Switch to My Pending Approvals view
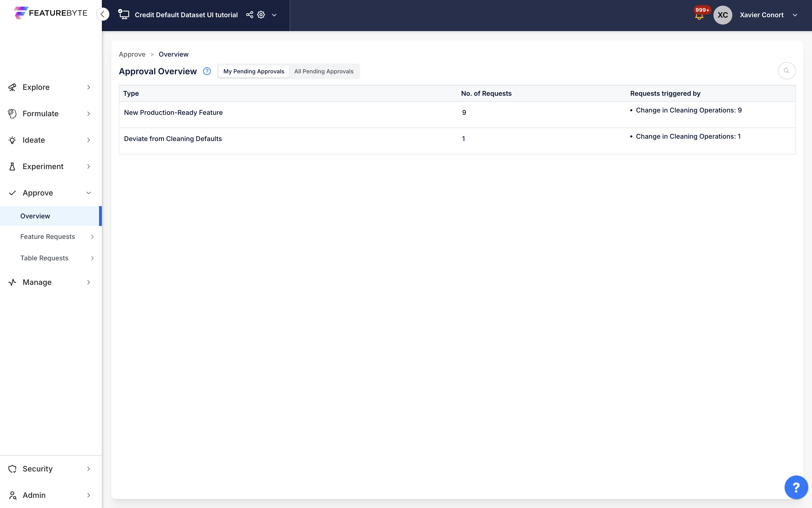The height and width of the screenshot is (508, 812). point(253,71)
